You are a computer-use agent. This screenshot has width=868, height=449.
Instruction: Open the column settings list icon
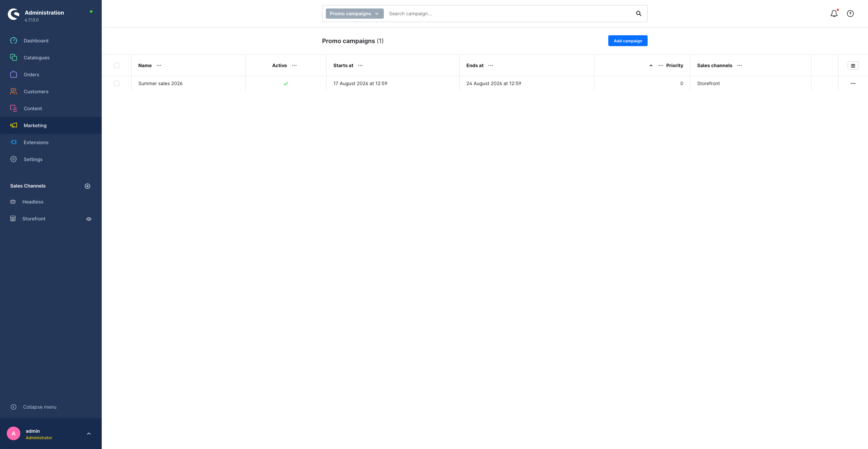(x=853, y=65)
